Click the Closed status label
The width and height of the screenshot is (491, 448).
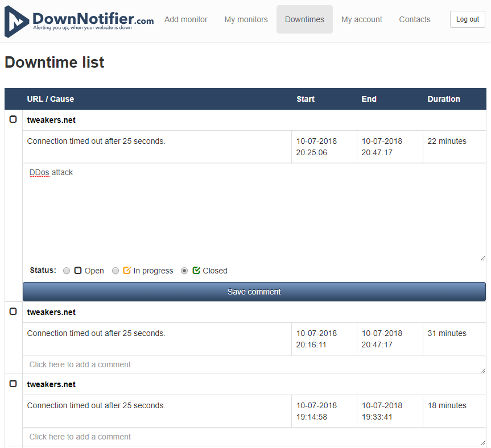tap(215, 271)
